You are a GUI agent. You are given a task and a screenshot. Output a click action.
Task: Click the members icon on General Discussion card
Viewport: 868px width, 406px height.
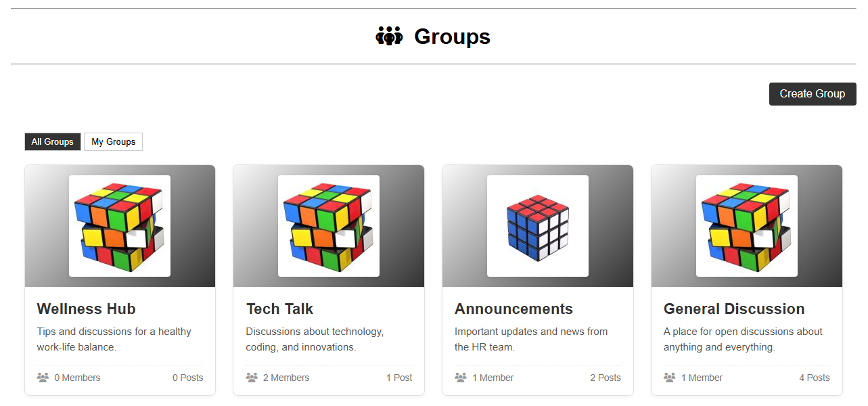tap(670, 378)
